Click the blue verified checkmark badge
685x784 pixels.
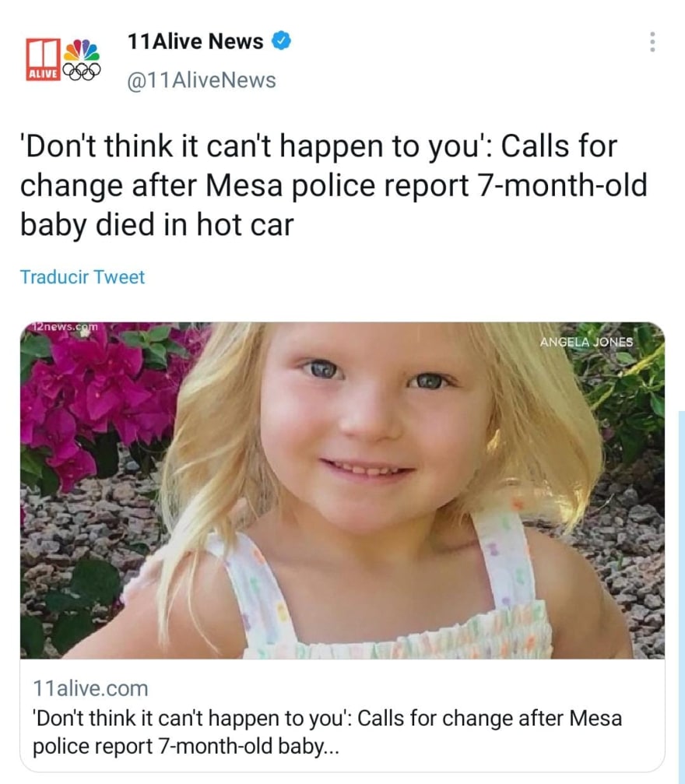[x=281, y=42]
